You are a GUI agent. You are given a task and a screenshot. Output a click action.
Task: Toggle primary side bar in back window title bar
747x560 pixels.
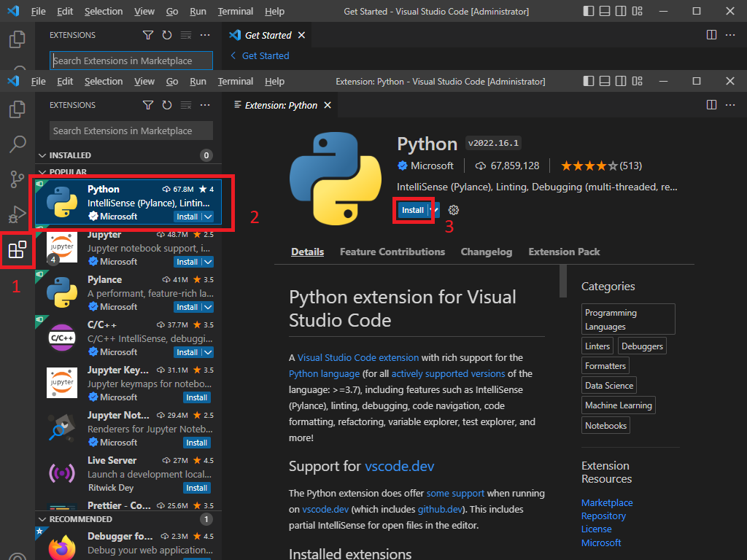click(x=589, y=11)
